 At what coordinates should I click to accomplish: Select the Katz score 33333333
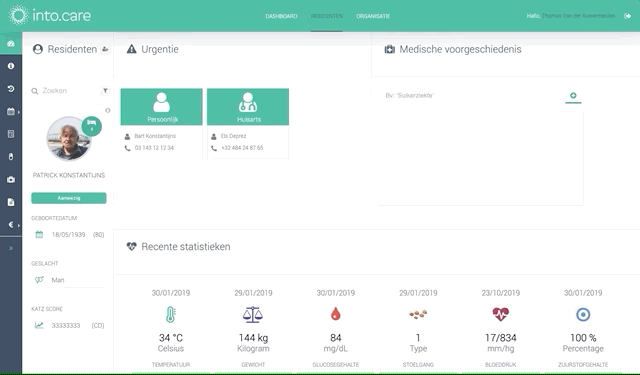tap(66, 326)
